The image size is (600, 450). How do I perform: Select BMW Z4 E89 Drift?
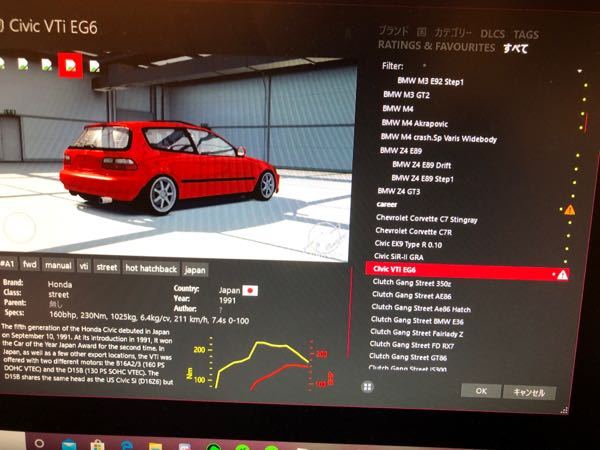pyautogui.click(x=422, y=165)
